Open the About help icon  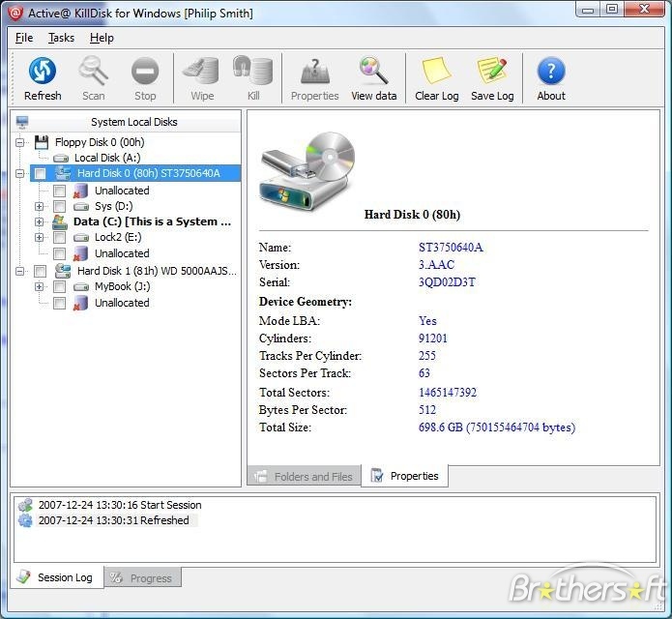tap(551, 71)
